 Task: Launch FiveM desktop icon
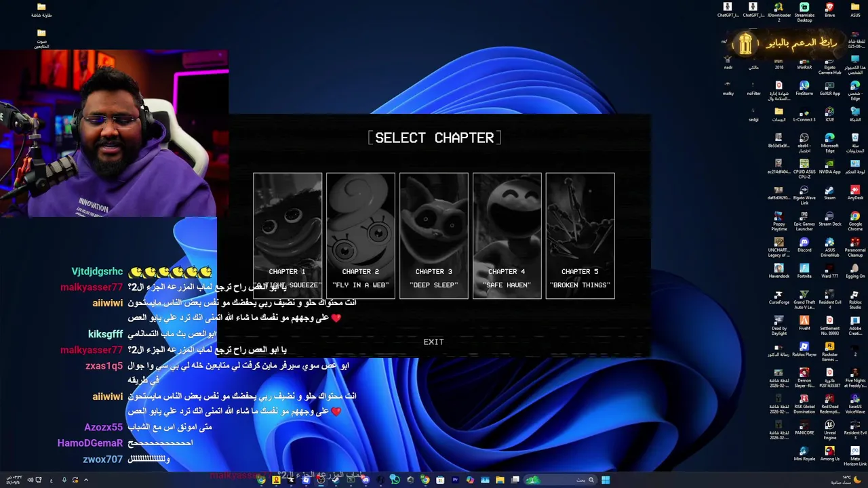point(804,323)
